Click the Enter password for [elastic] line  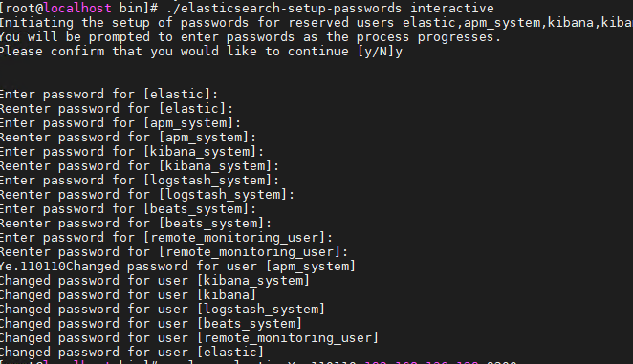[x=109, y=95]
